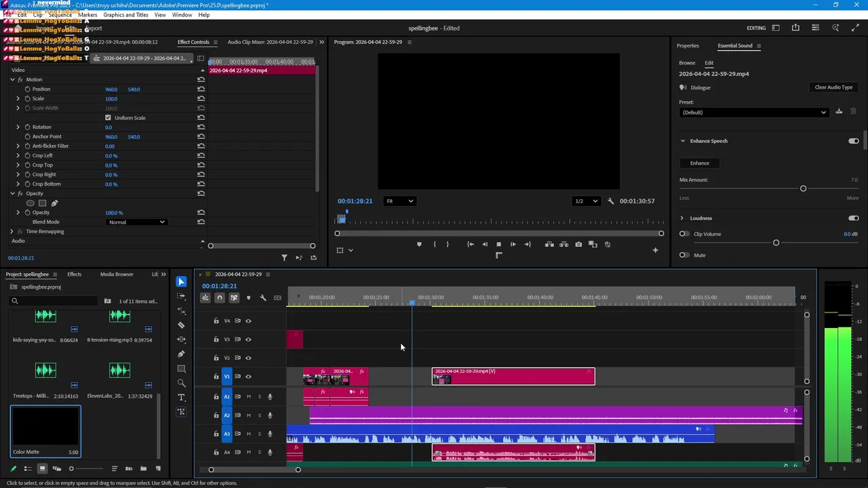
Task: Select the Ripple Edit tool
Action: coord(181,310)
